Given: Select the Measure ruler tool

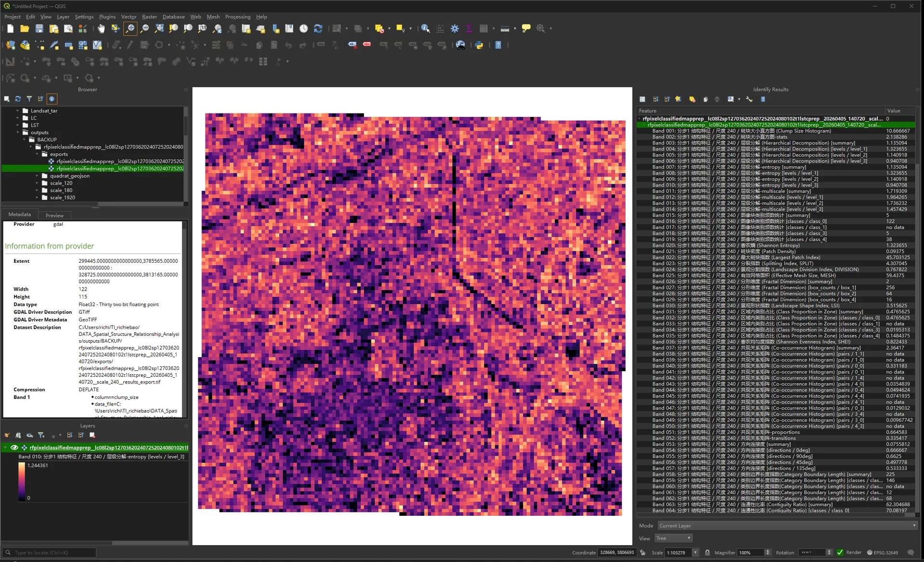Looking at the screenshot, I should click(504, 29).
